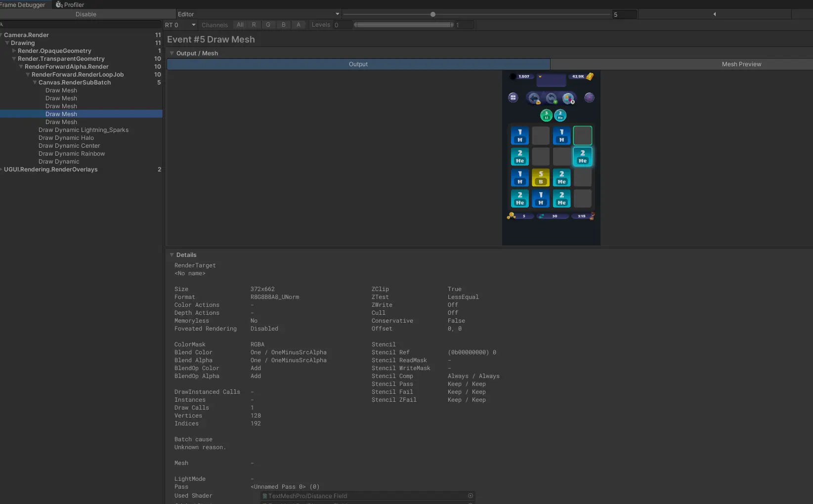Collapse the Details foldout
This screenshot has height=504, width=813.
[x=171, y=255]
